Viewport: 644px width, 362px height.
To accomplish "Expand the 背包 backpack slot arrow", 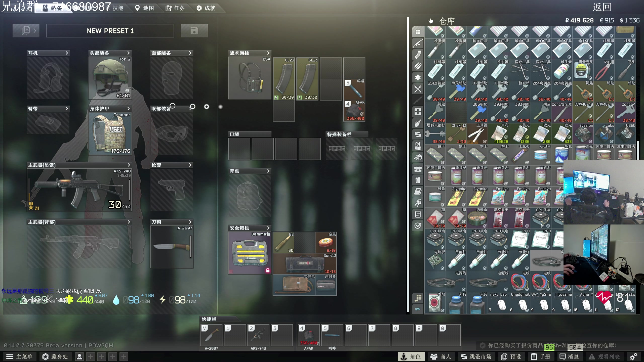I will pyautogui.click(x=268, y=171).
